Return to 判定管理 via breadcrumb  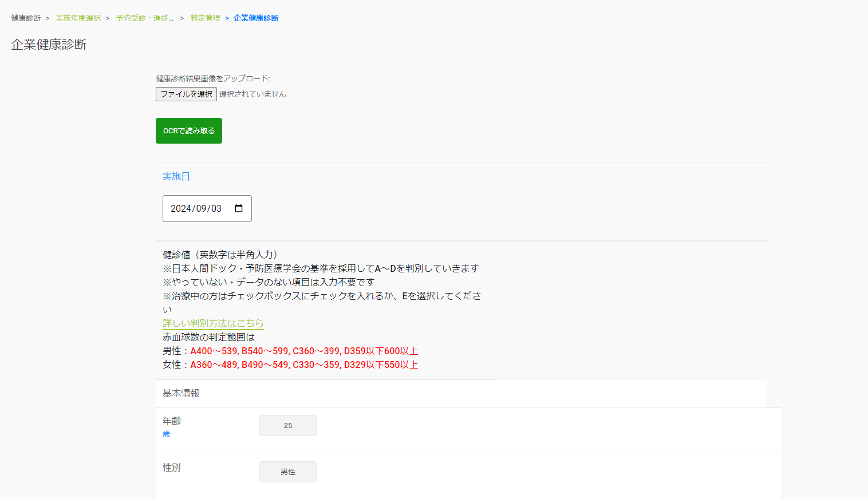click(x=205, y=18)
